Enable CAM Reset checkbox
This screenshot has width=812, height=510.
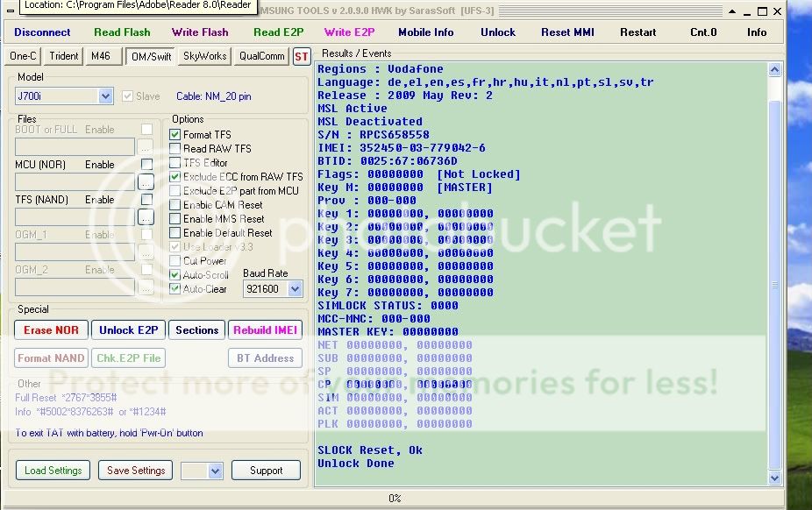click(x=175, y=205)
